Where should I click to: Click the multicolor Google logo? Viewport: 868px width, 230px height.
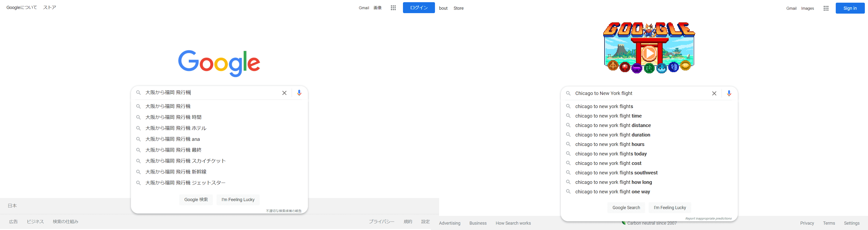(219, 63)
